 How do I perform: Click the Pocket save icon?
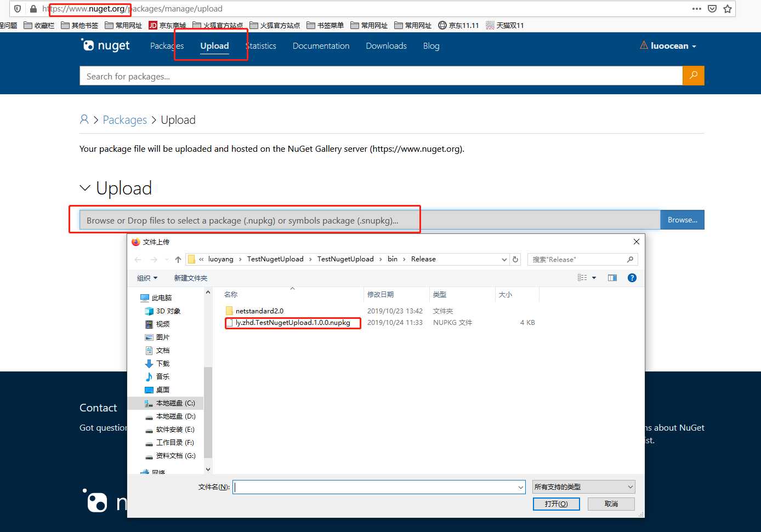point(712,9)
